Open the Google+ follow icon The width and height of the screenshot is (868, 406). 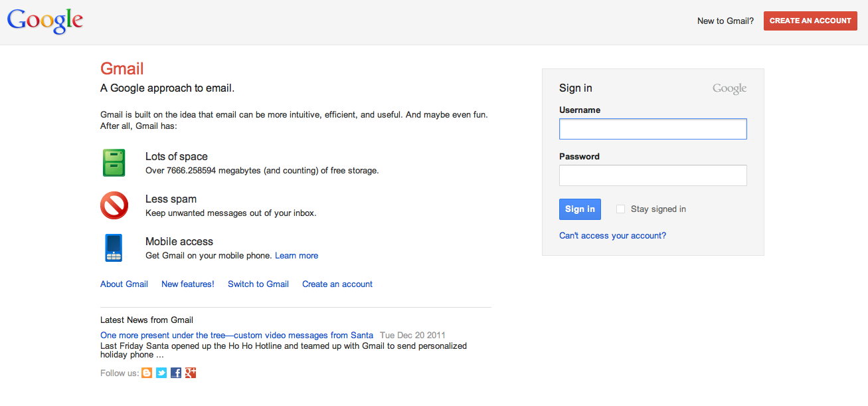click(x=191, y=373)
